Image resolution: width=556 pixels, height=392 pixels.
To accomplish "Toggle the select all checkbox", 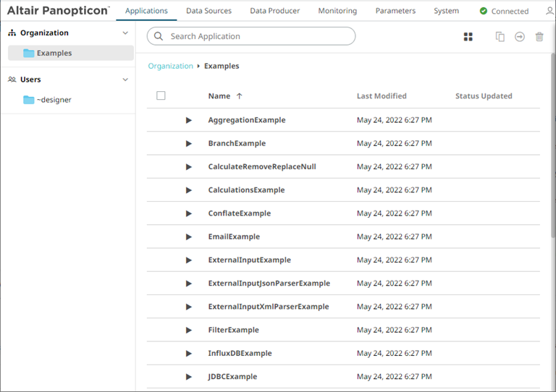I will point(161,95).
